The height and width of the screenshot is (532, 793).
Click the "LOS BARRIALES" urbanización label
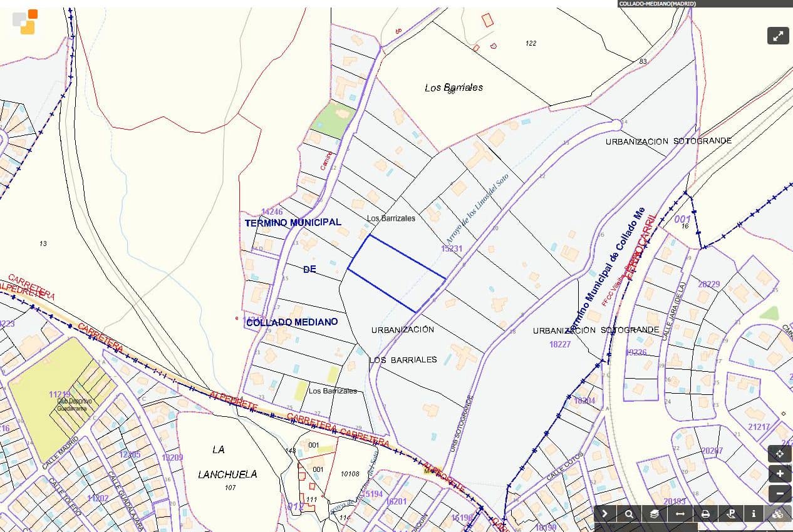click(x=403, y=360)
